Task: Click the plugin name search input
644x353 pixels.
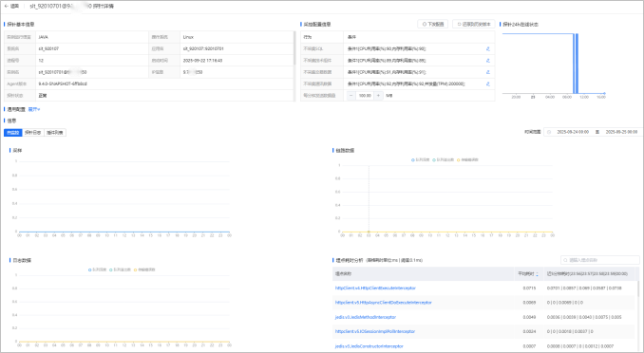Action: 600,260
